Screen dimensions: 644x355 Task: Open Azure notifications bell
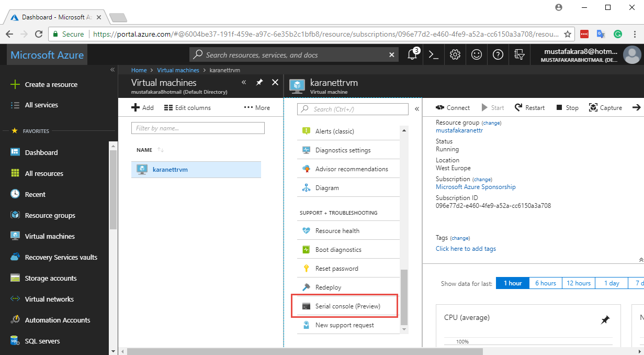[413, 54]
